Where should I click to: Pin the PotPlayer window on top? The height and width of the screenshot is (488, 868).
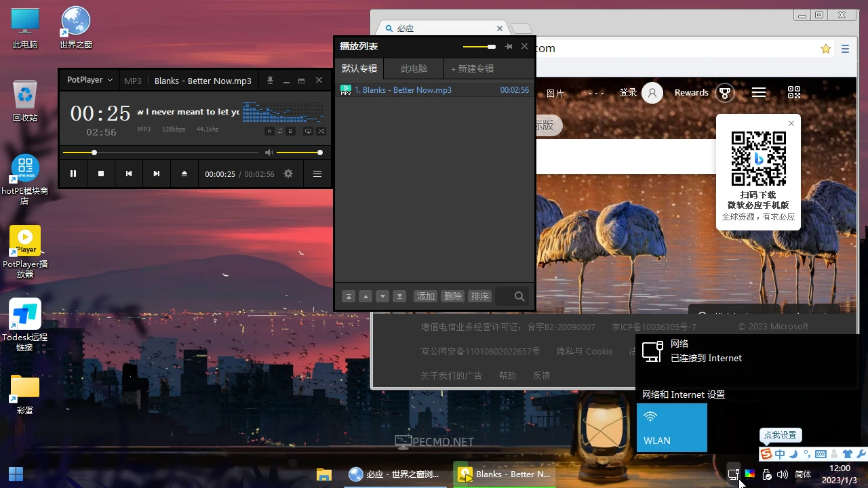tap(270, 80)
